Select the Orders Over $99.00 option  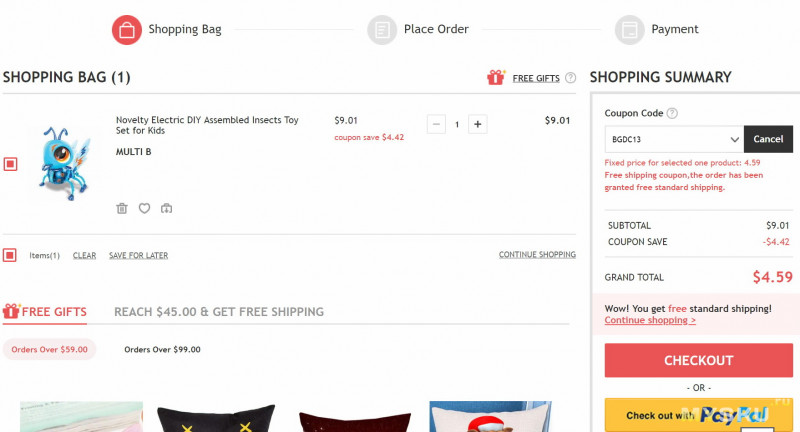(162, 349)
